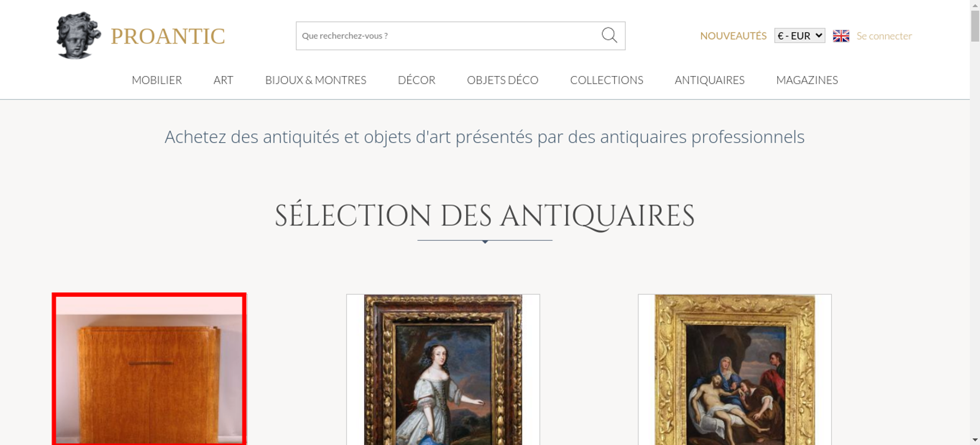Open the EUR currency dropdown
The image size is (980, 445).
point(800,36)
